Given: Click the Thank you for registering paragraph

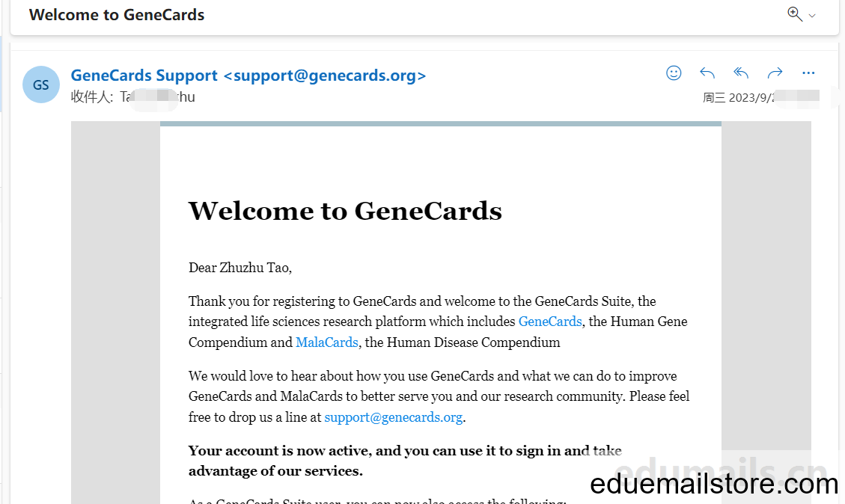Looking at the screenshot, I should tap(439, 322).
